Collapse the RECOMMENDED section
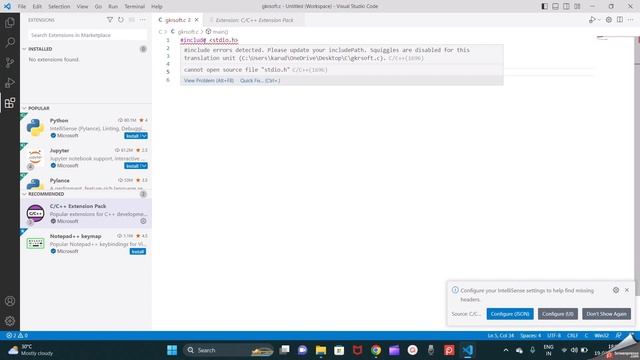 pos(24,194)
